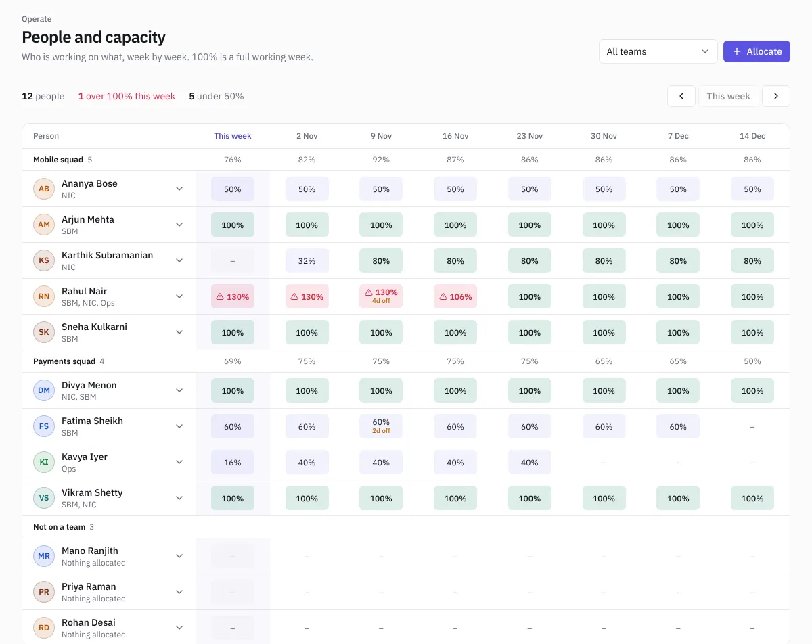Image resolution: width=812 pixels, height=644 pixels.
Task: Click the 23 Nov column header
Action: pos(530,136)
